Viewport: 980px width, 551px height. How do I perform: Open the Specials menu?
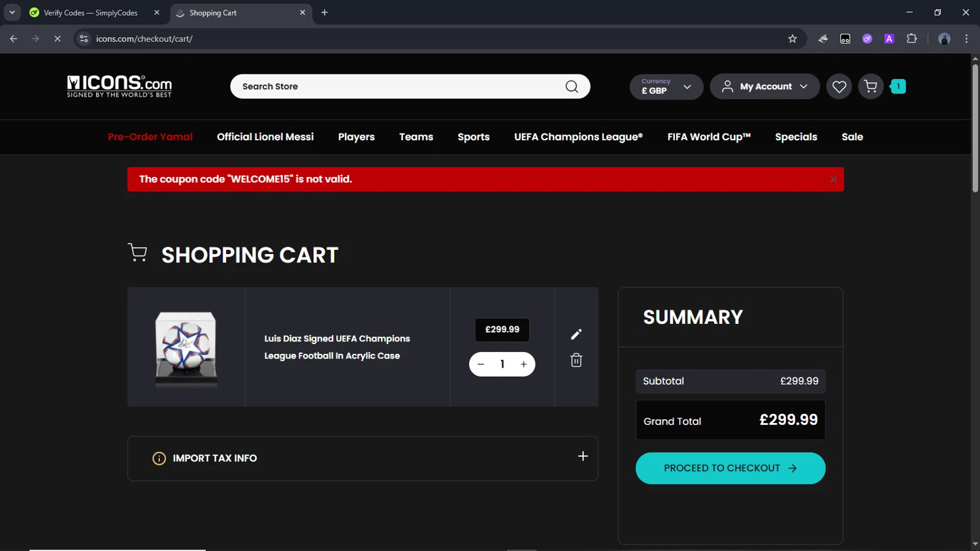click(796, 137)
